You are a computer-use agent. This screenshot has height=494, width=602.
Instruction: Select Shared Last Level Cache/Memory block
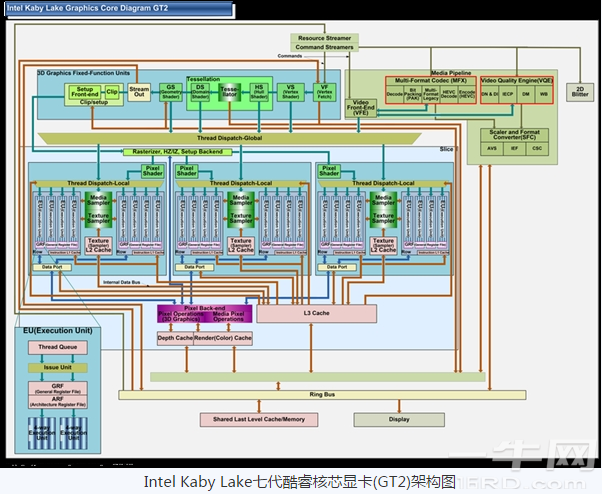(259, 420)
